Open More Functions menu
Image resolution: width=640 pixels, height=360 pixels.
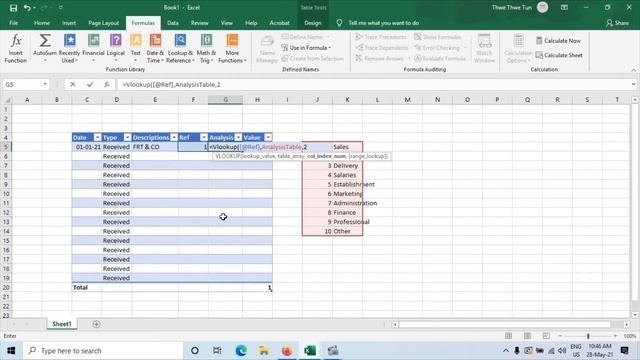[x=232, y=49]
